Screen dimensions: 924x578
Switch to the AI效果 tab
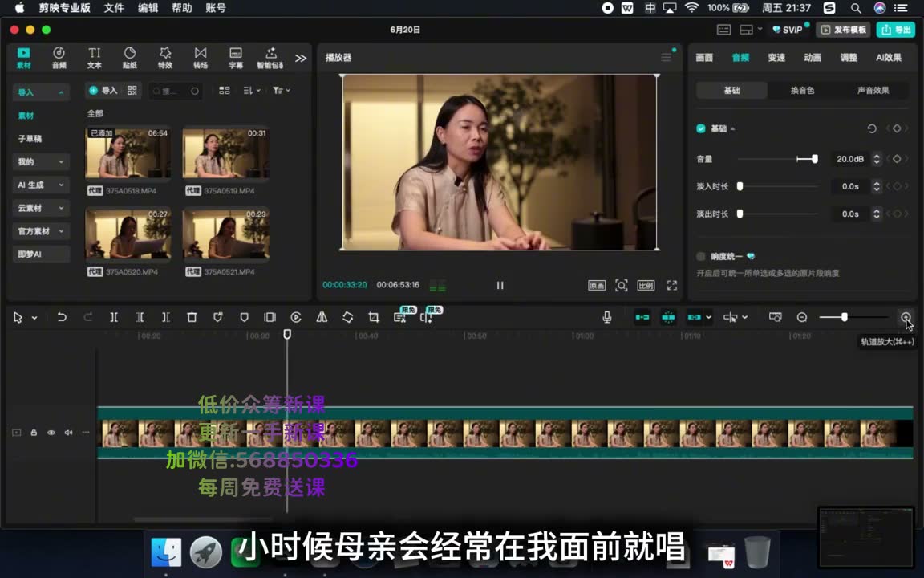point(888,57)
